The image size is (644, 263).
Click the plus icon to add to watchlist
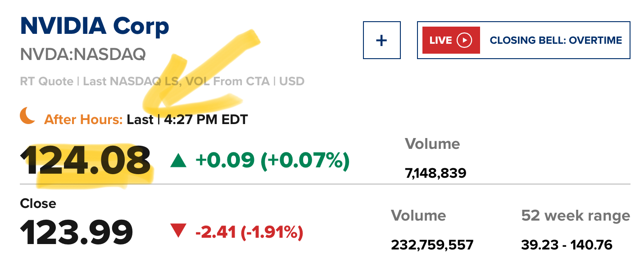(x=381, y=40)
